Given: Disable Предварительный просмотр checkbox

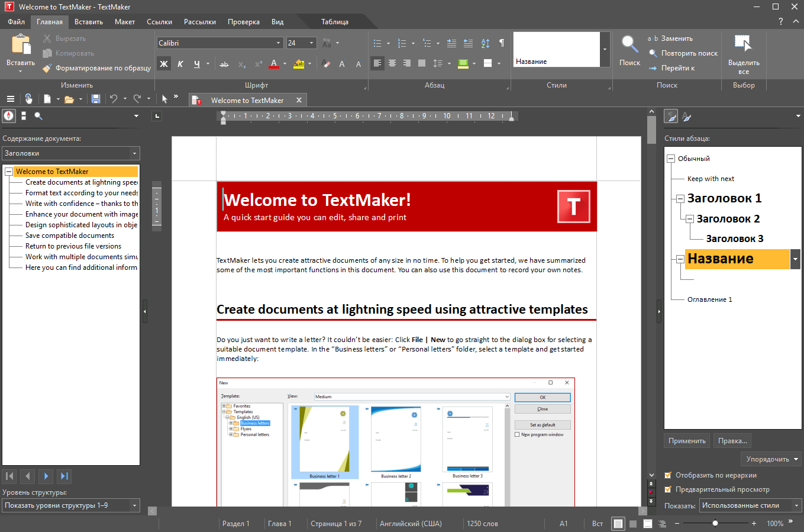Looking at the screenshot, I should coord(668,489).
